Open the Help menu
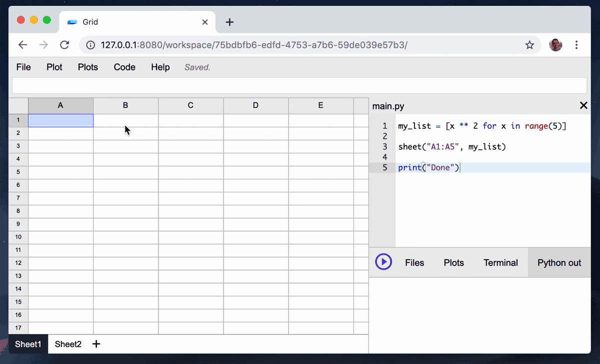600x364 pixels. [160, 67]
